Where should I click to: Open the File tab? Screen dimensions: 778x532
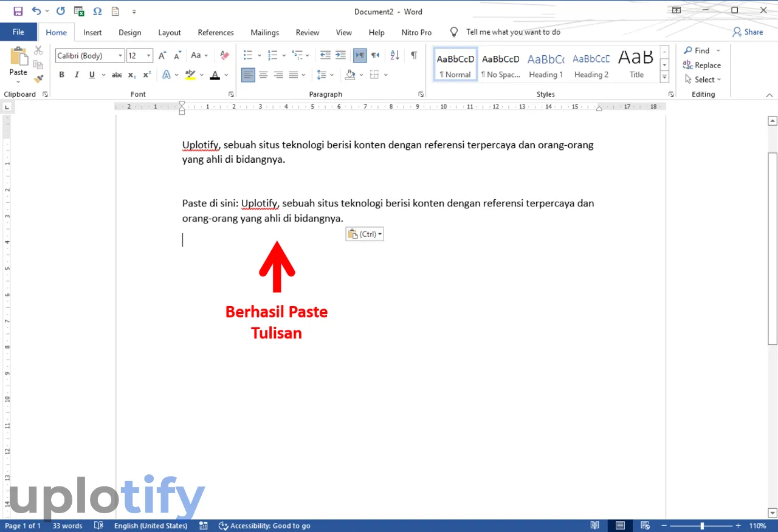(x=18, y=32)
